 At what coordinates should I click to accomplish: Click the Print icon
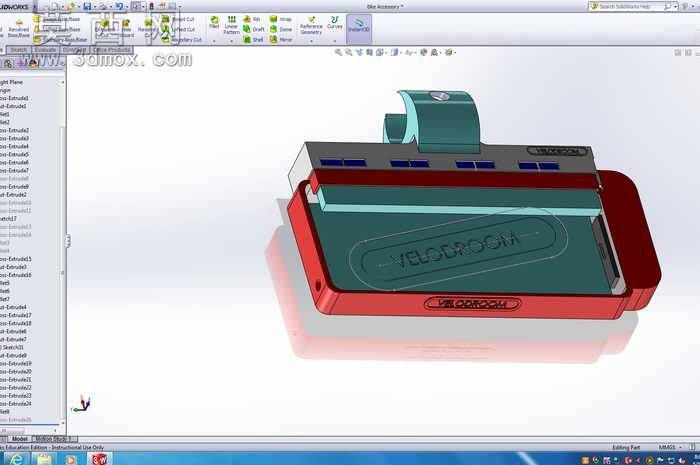coord(103,6)
